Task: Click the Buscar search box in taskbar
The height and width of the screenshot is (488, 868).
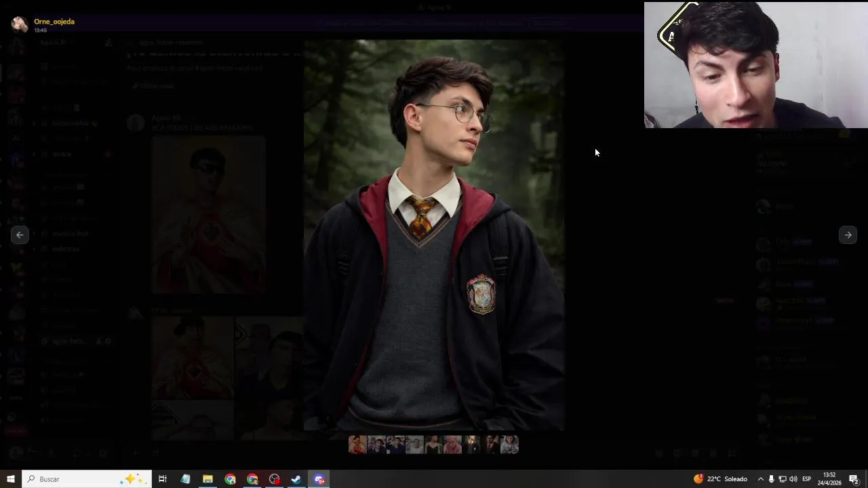Action: (86, 479)
